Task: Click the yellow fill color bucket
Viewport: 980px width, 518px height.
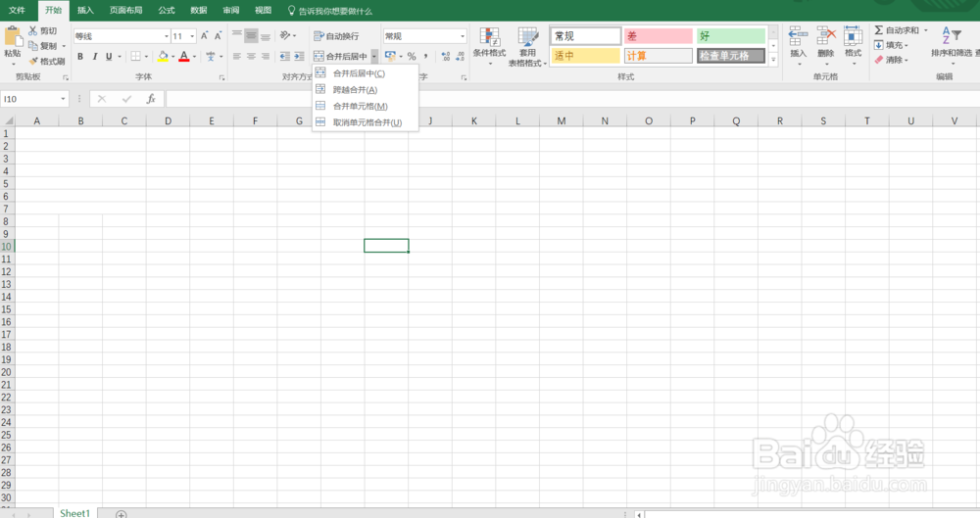Action: [163, 56]
